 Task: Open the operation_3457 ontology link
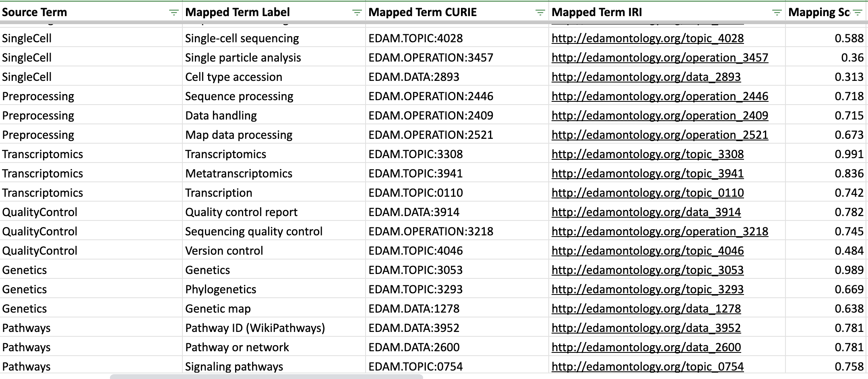point(659,58)
